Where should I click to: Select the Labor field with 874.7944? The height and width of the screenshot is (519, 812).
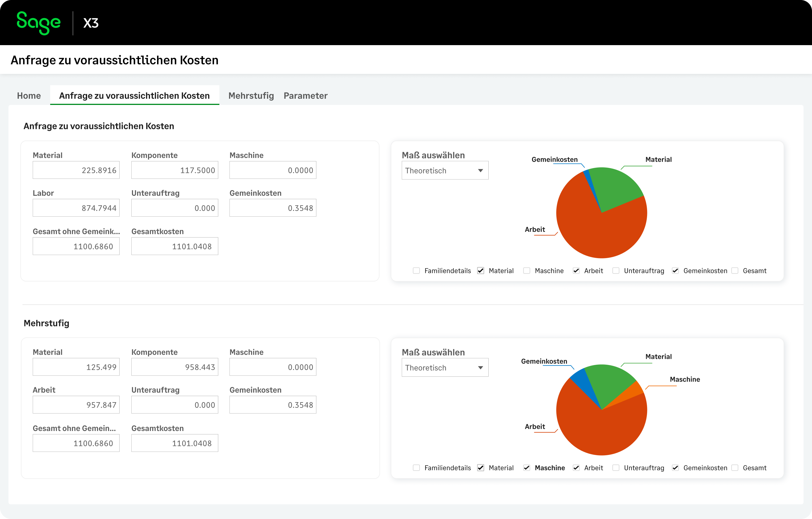pyautogui.click(x=76, y=208)
